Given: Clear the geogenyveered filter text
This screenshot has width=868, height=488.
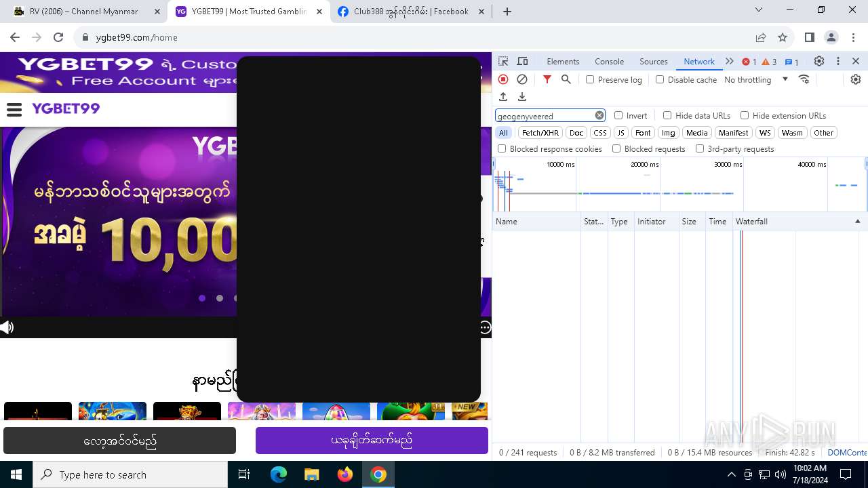Looking at the screenshot, I should click(x=599, y=115).
